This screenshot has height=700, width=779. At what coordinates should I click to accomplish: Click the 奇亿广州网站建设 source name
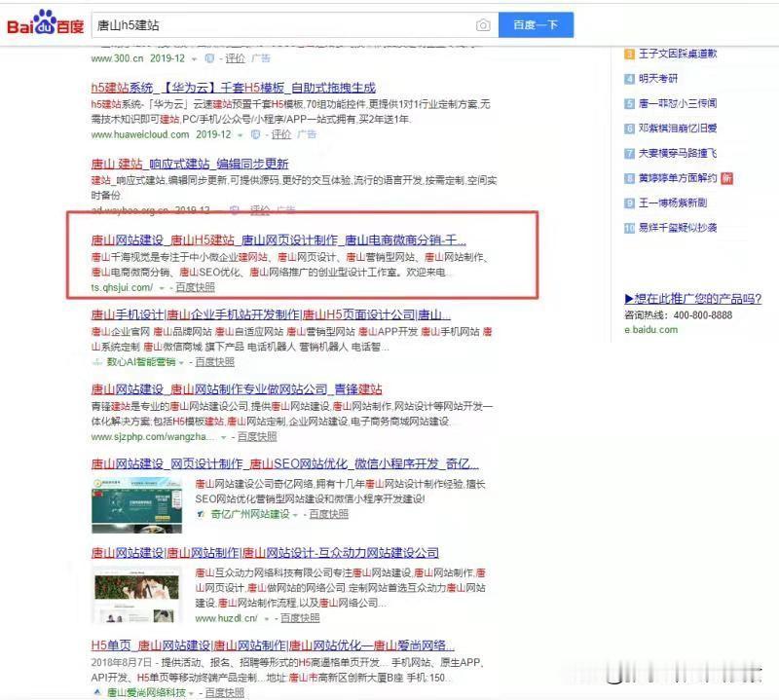click(250, 514)
